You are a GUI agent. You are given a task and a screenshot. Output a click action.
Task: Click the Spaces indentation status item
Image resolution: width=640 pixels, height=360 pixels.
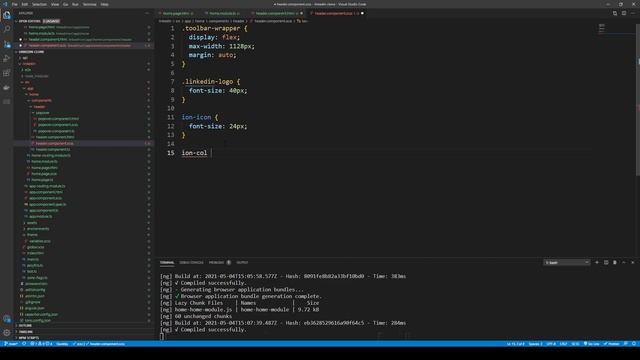535,344
